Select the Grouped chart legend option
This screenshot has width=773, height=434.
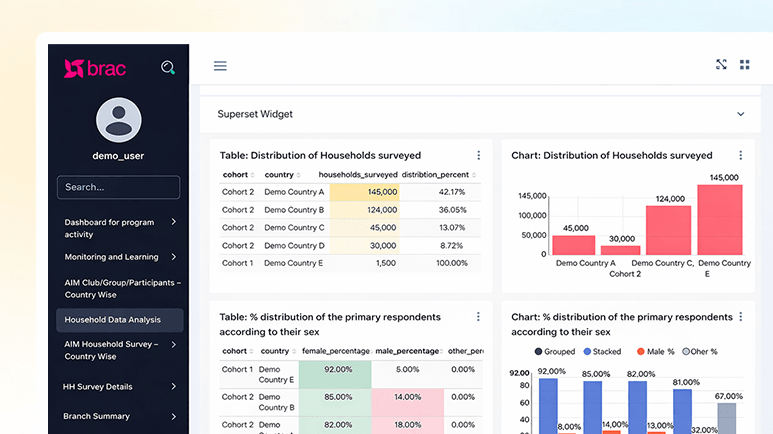coord(556,352)
